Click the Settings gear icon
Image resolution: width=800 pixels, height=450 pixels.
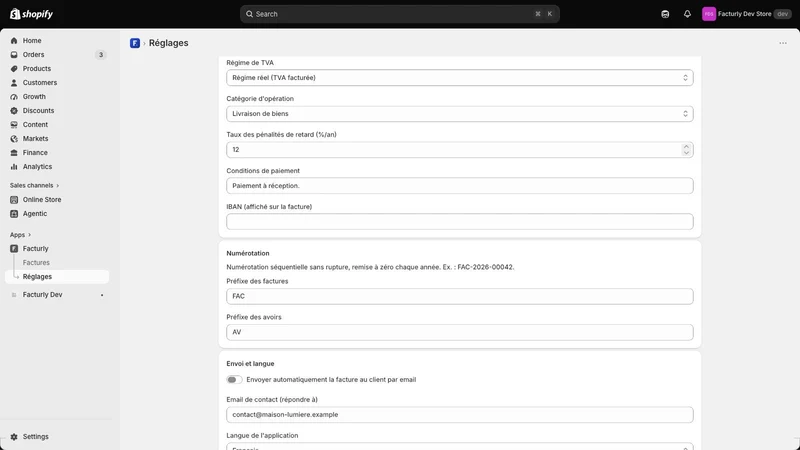tap(14, 437)
